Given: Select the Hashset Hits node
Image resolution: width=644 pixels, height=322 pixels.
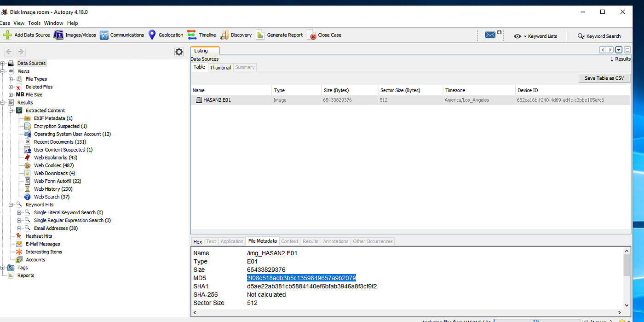Looking at the screenshot, I should click(39, 236).
